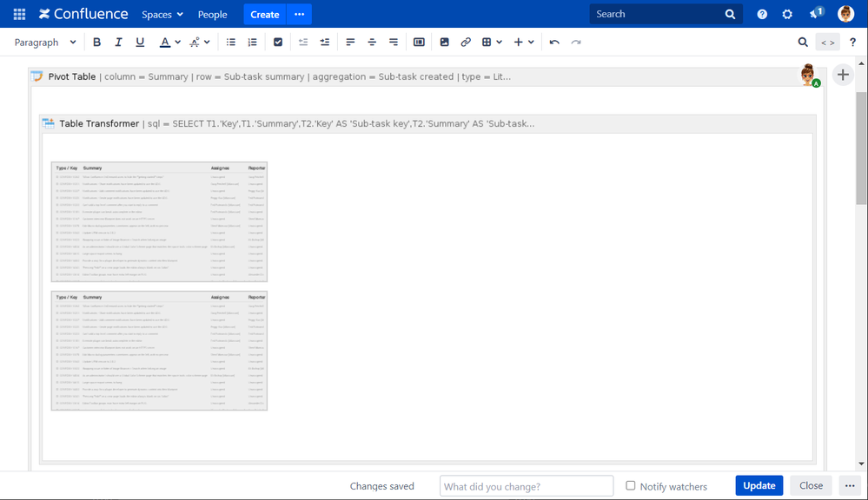
Task: Open the app switcher grid icon
Action: tap(19, 14)
